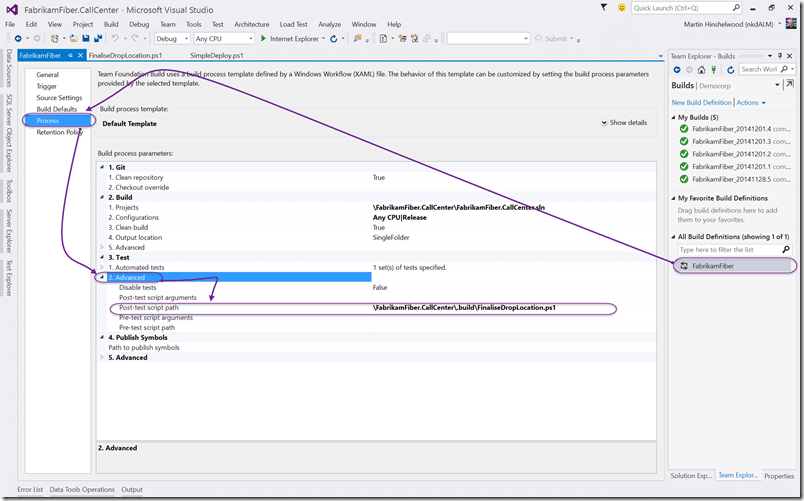Open the Solution Explorer bottom tab
Image resolution: width=804 pixels, height=501 pixels.
pos(691,475)
